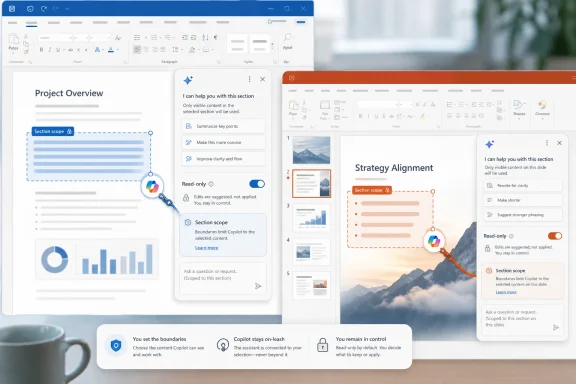Click the Word Copilot question input field
Image resolution: width=576 pixels, height=384 pixels.
[x=223, y=278]
